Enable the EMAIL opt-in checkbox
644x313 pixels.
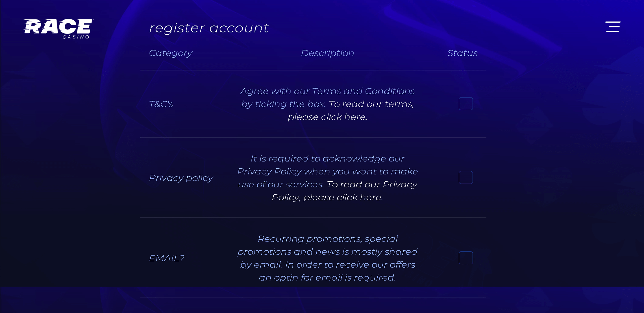click(466, 258)
